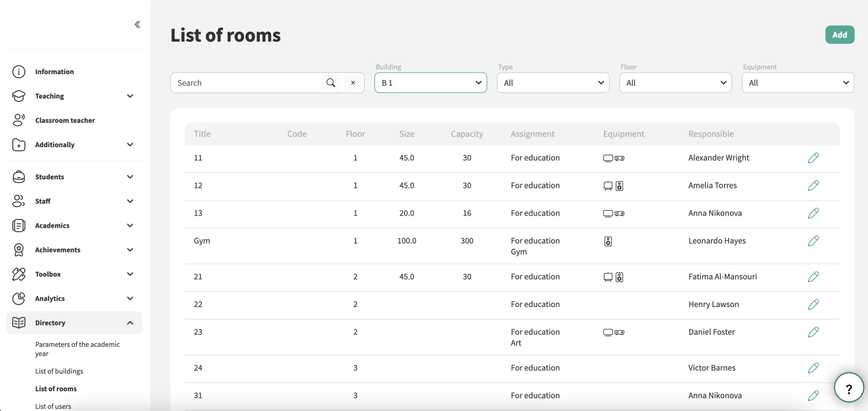The height and width of the screenshot is (411, 868).
Task: Open Achievements in the sidebar
Action: point(74,250)
